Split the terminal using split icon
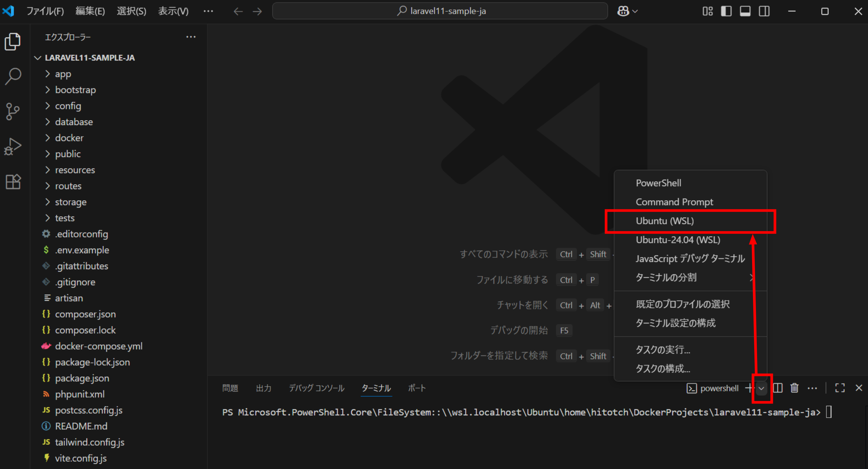Image resolution: width=868 pixels, height=469 pixels. point(778,388)
